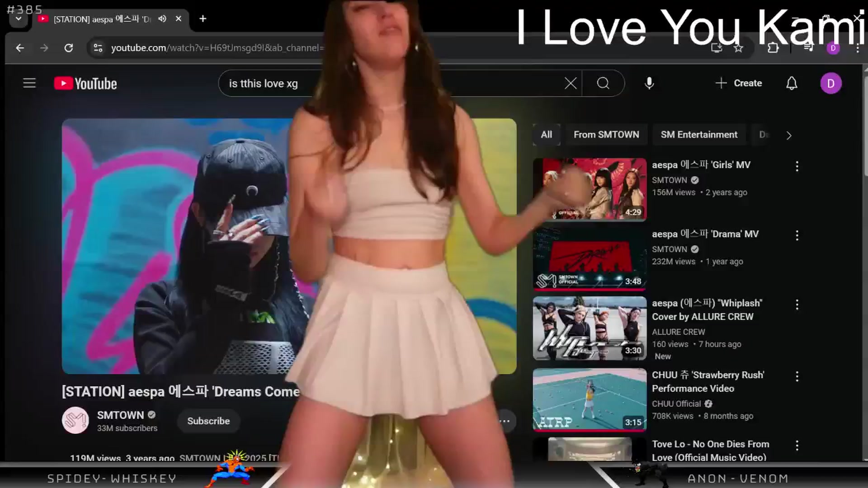
Task: Open aespa 'Drama' MV title link
Action: point(705,234)
